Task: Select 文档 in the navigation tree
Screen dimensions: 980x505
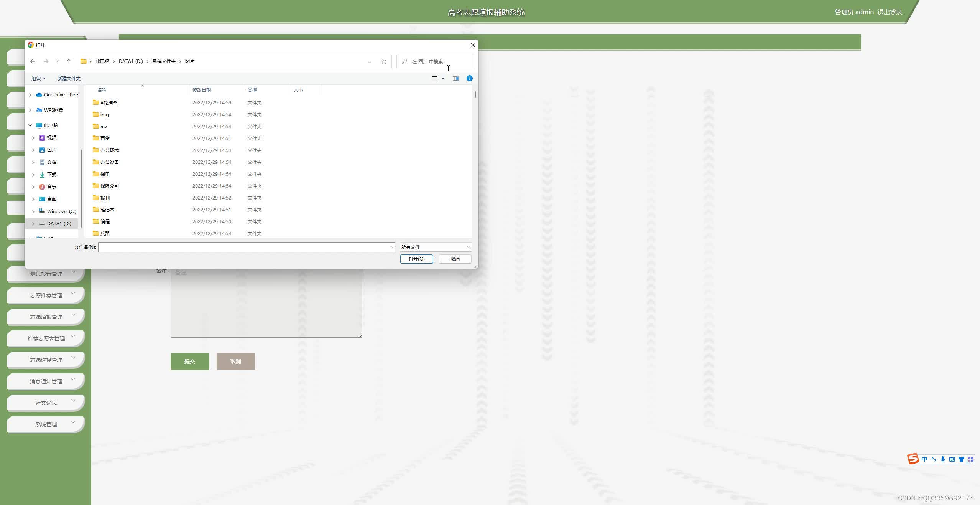Action: tap(48, 162)
